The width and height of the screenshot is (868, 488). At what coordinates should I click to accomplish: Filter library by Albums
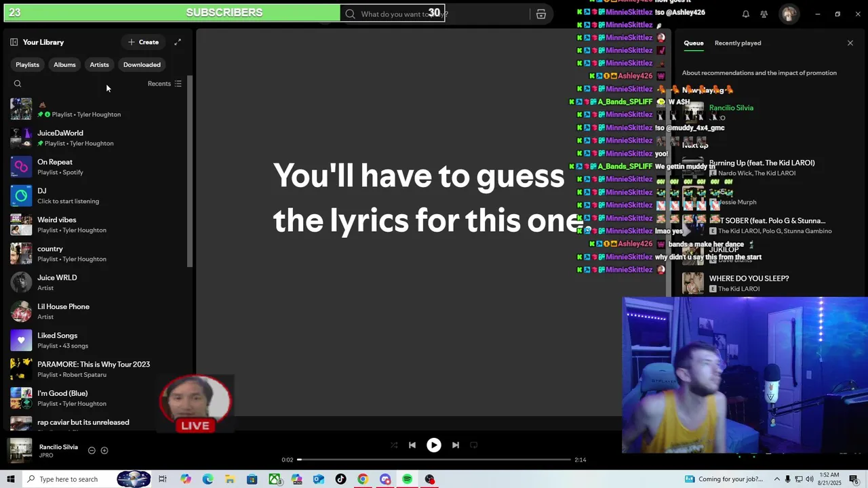pyautogui.click(x=64, y=64)
